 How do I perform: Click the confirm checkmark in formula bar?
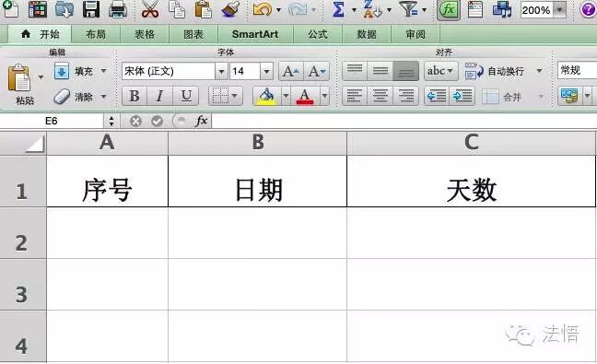click(x=157, y=121)
